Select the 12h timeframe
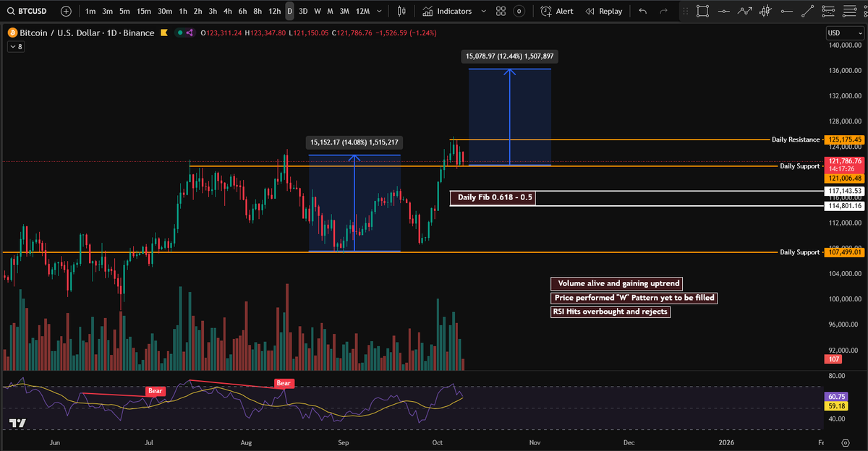 pos(274,11)
